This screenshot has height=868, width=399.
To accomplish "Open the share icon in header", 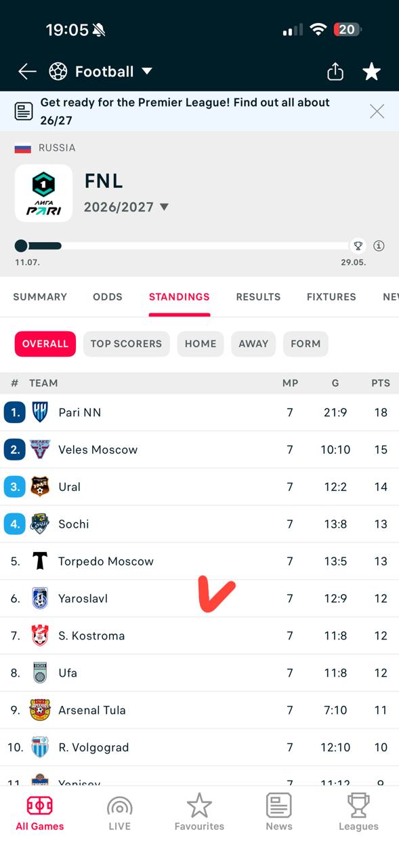I will [x=335, y=71].
